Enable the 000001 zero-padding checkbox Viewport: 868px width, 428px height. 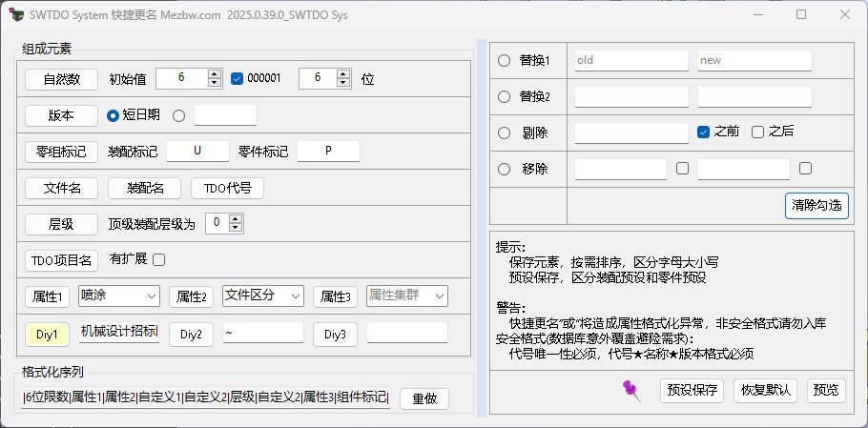[238, 79]
